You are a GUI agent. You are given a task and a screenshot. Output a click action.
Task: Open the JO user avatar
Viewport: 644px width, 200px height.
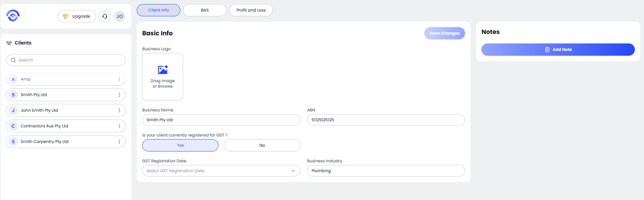point(120,17)
